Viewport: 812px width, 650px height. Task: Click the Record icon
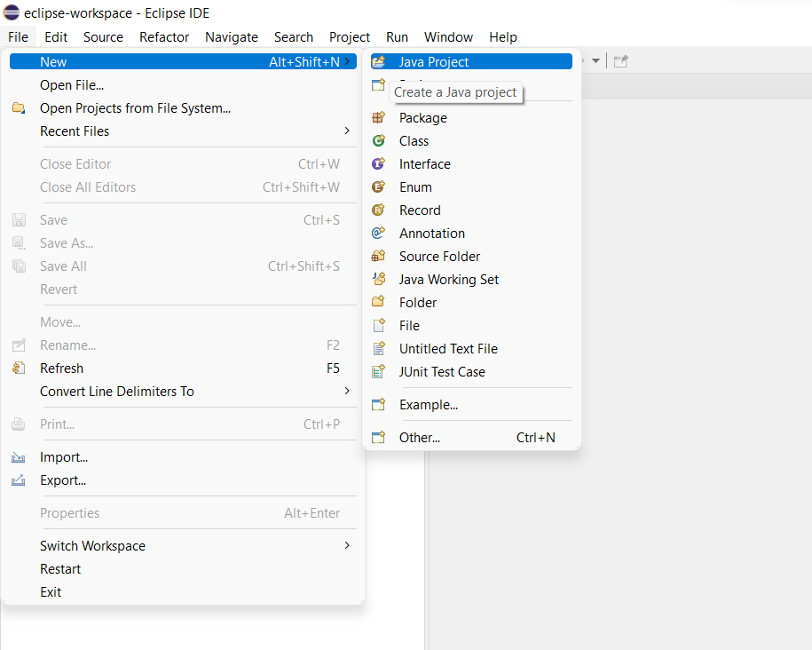[x=379, y=210]
